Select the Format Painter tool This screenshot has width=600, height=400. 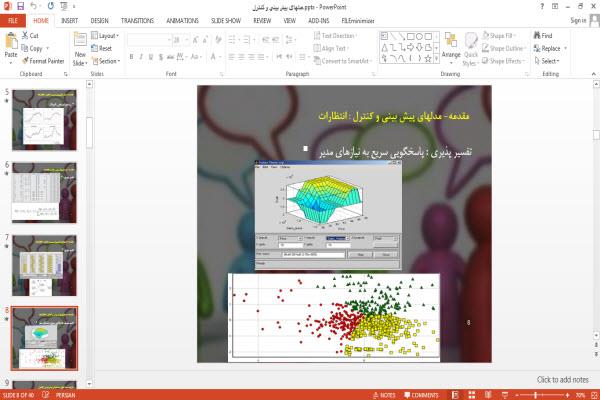tap(43, 61)
